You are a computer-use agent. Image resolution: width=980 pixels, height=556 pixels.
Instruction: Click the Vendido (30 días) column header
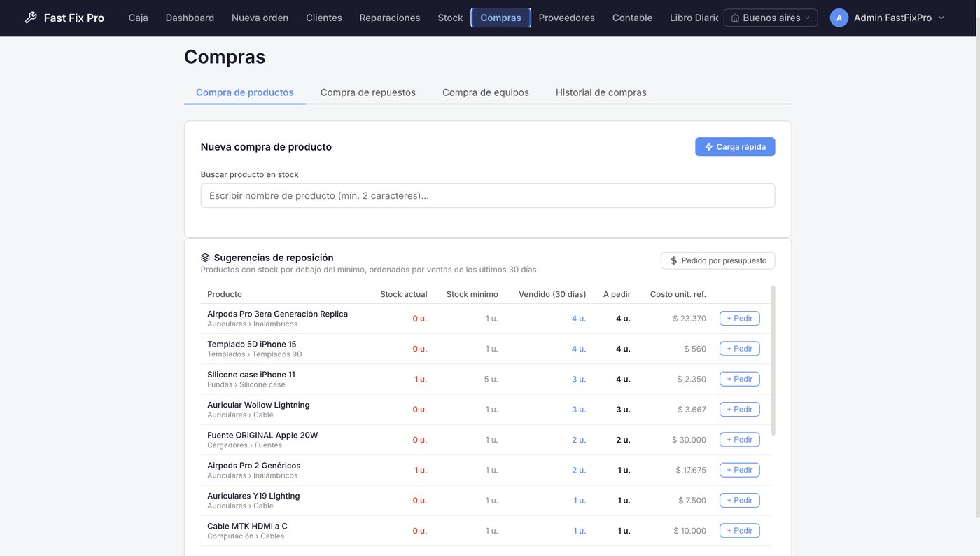coord(552,294)
